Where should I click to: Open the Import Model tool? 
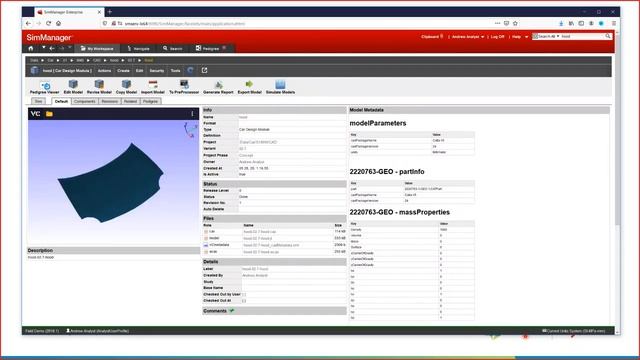(x=153, y=87)
